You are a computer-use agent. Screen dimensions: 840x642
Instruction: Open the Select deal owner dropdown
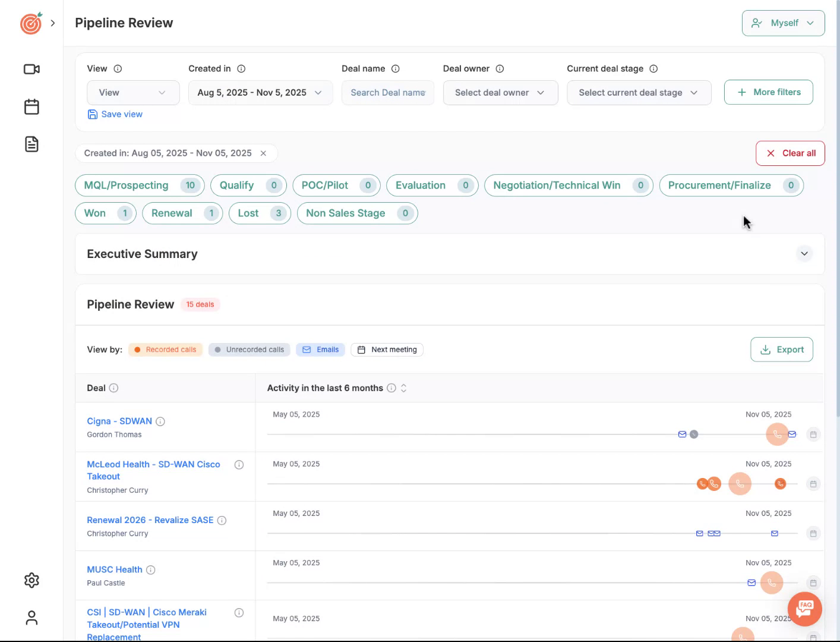click(500, 93)
